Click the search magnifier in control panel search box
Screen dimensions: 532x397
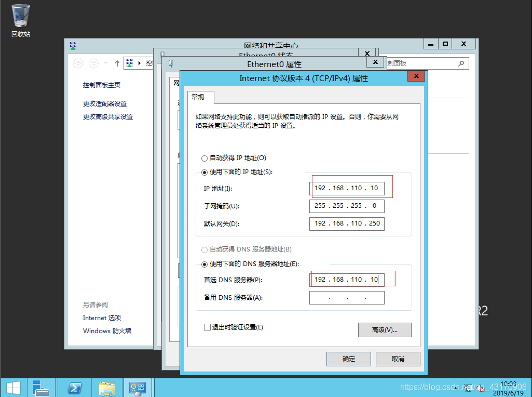pos(461,63)
